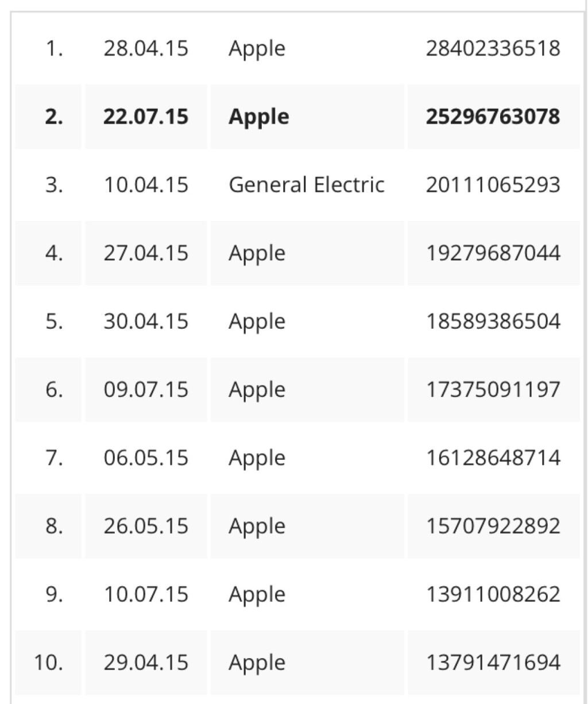Select the General Electric company cell
The width and height of the screenshot is (588, 704).
306,185
